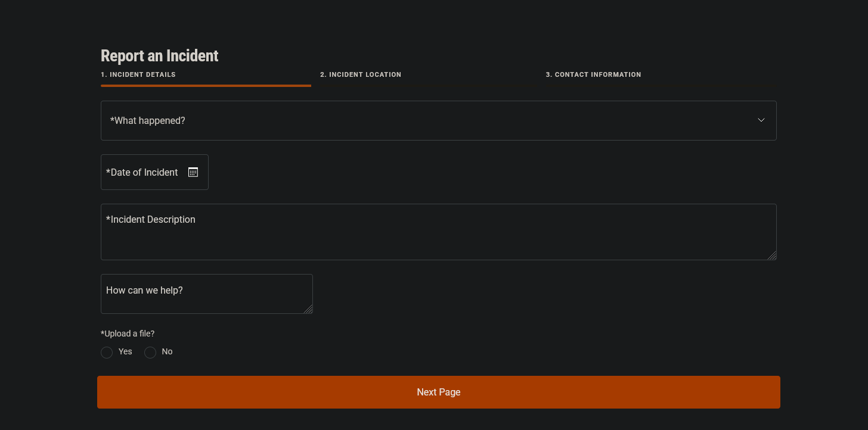Grab the Incident Description resize handle

pyautogui.click(x=772, y=255)
